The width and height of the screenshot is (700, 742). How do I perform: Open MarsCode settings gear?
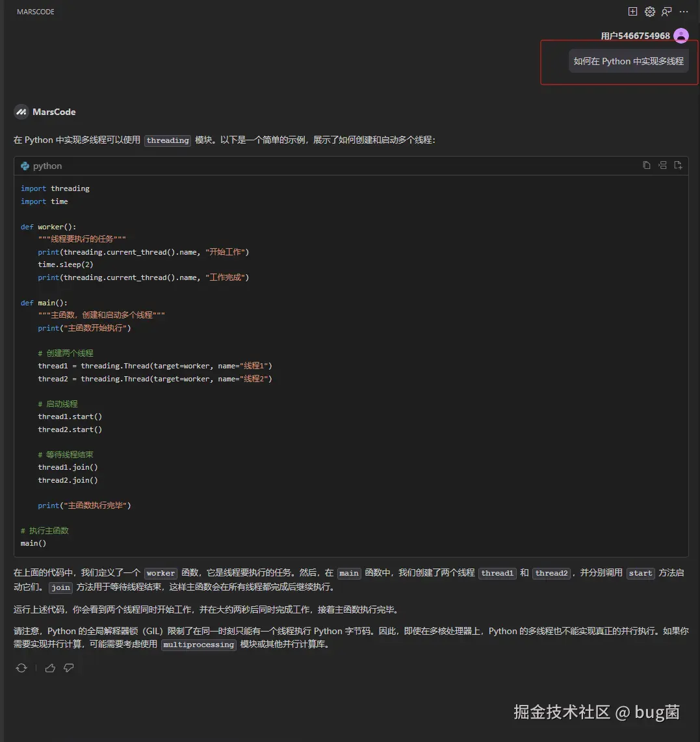coord(650,11)
